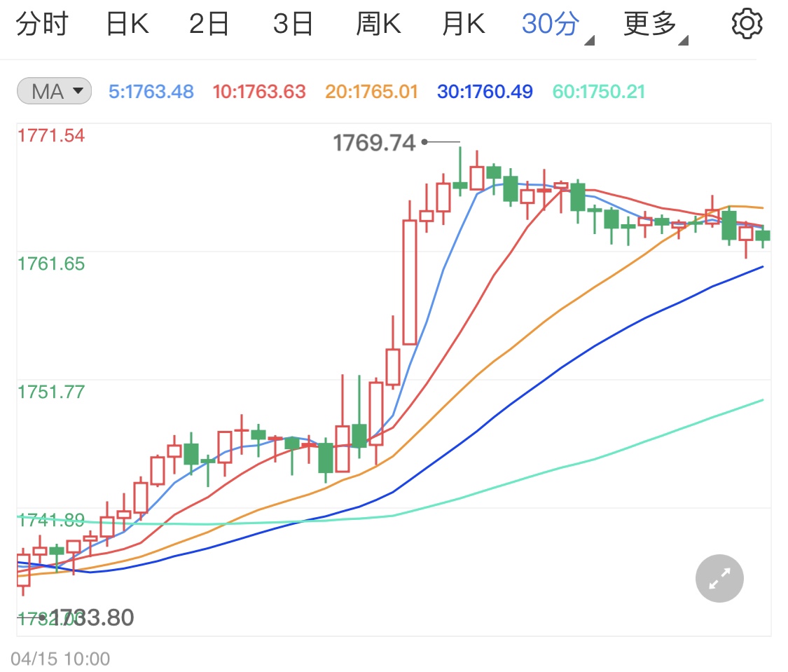788x672 pixels.
Task: Open the chart settings gear icon
Action: (746, 23)
